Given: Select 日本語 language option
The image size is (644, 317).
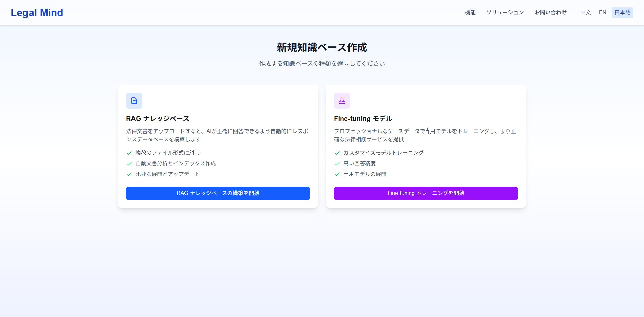Looking at the screenshot, I should click(622, 13).
